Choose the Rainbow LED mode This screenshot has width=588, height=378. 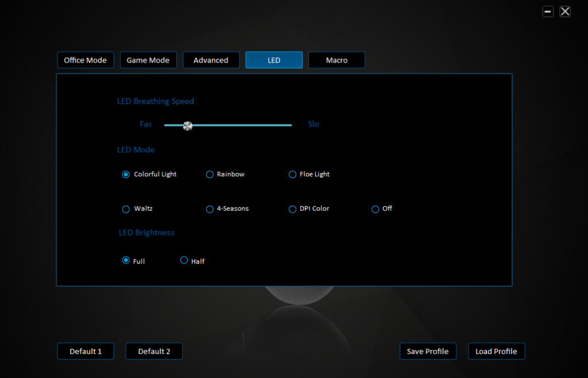pyautogui.click(x=210, y=175)
